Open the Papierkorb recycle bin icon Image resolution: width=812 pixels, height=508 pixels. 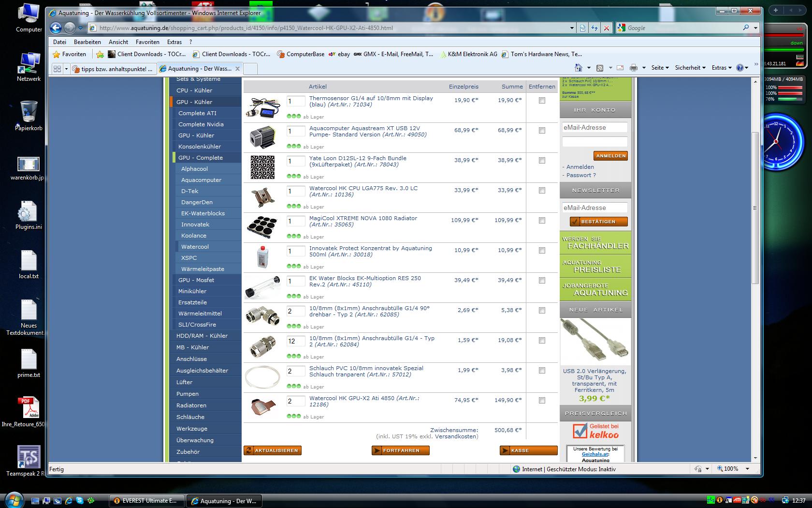click(x=29, y=116)
